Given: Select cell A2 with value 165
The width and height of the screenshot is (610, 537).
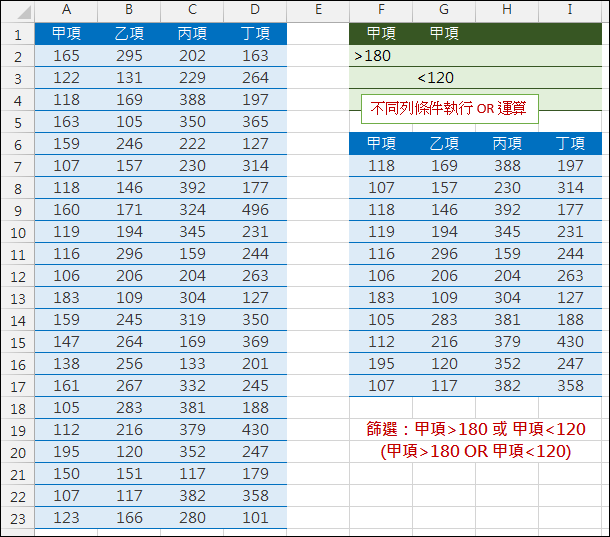Looking at the screenshot, I should 66,56.
